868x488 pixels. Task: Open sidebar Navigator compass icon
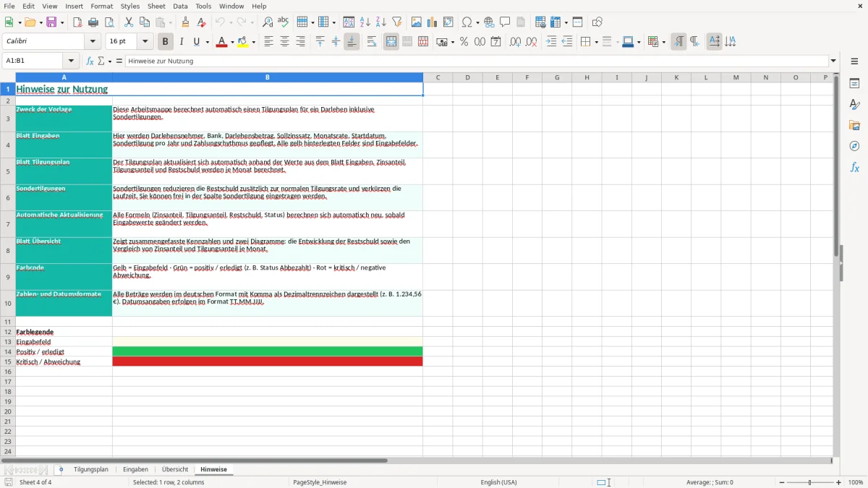[854, 147]
